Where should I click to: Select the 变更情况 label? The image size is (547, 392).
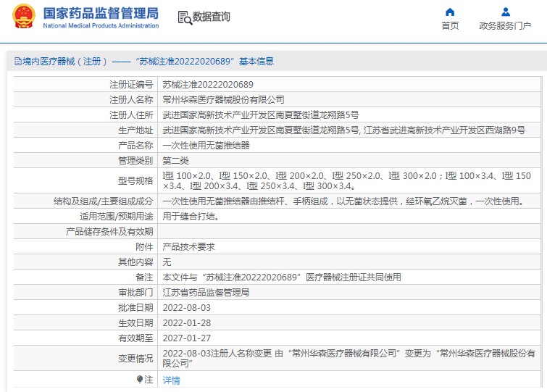point(135,358)
